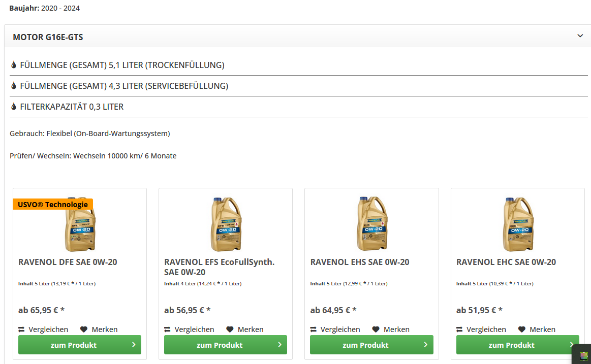Click zum Produkt button for RAVENOL EHC
The image size is (591, 364).
pos(517,345)
